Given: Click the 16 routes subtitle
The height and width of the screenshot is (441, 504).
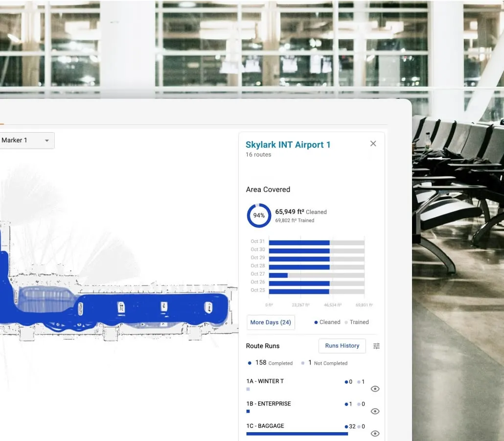Looking at the screenshot, I should (x=258, y=155).
